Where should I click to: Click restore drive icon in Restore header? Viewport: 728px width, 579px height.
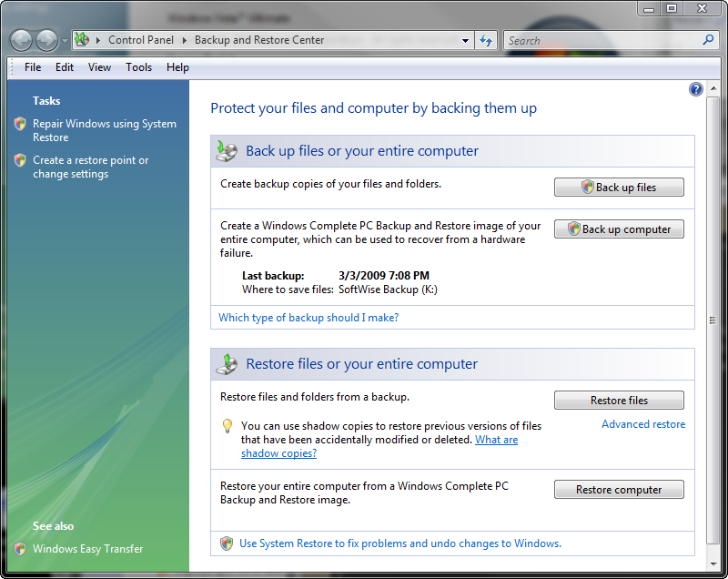[x=227, y=364]
